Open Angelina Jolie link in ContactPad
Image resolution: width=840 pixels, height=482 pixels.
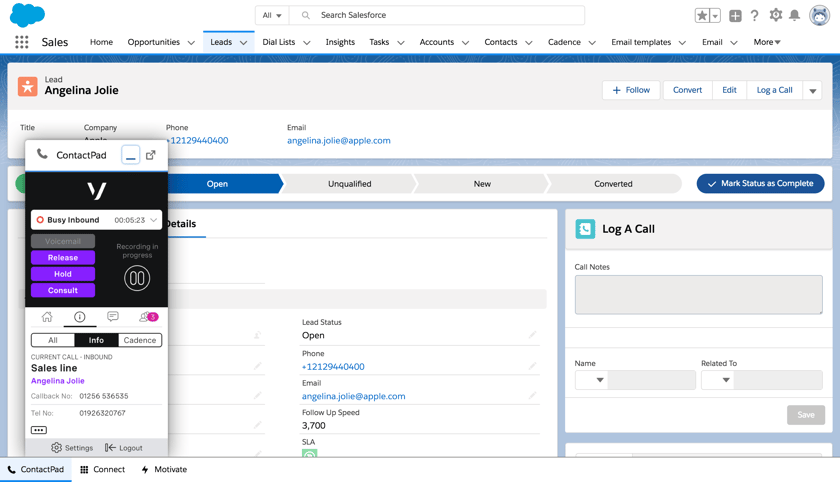58,381
